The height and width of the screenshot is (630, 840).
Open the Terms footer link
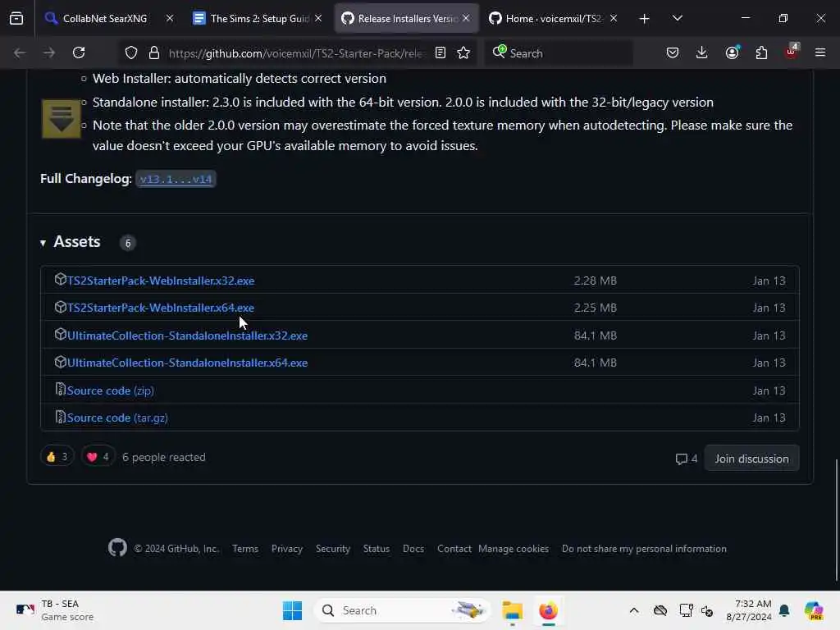(x=245, y=549)
